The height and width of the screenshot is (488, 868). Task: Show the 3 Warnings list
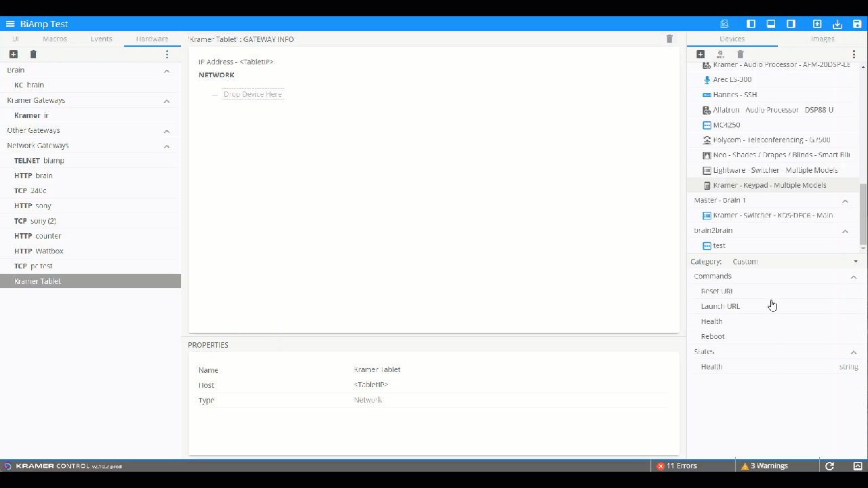[x=764, y=466]
